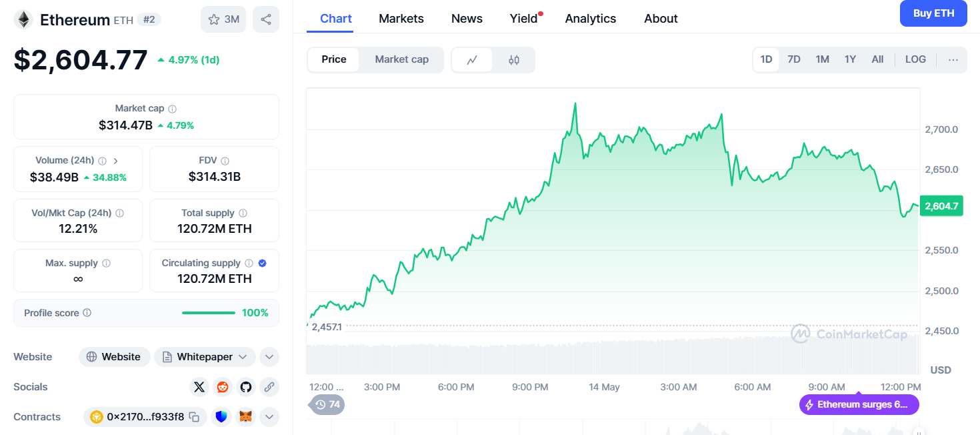Expand more website links chevron
Image resolution: width=980 pixels, height=435 pixels.
tap(269, 357)
